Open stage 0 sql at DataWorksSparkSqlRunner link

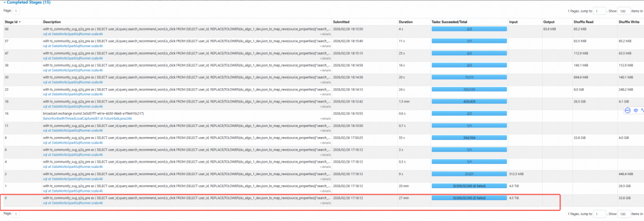point(73,203)
